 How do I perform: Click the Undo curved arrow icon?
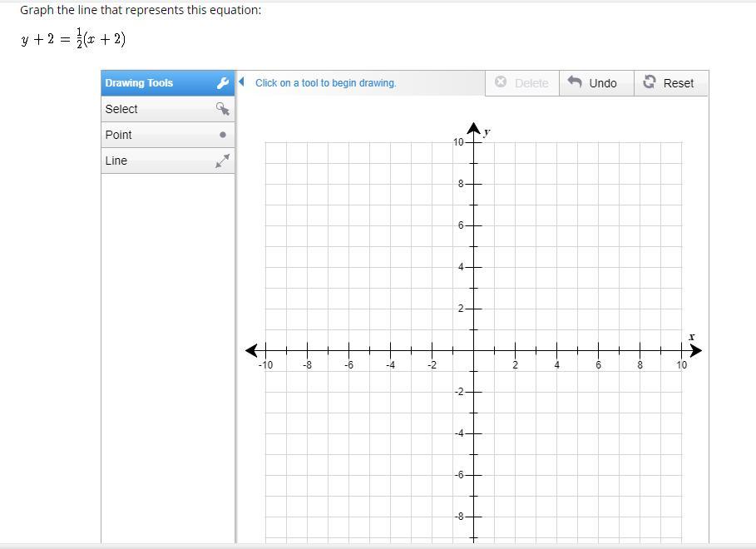[x=574, y=82]
